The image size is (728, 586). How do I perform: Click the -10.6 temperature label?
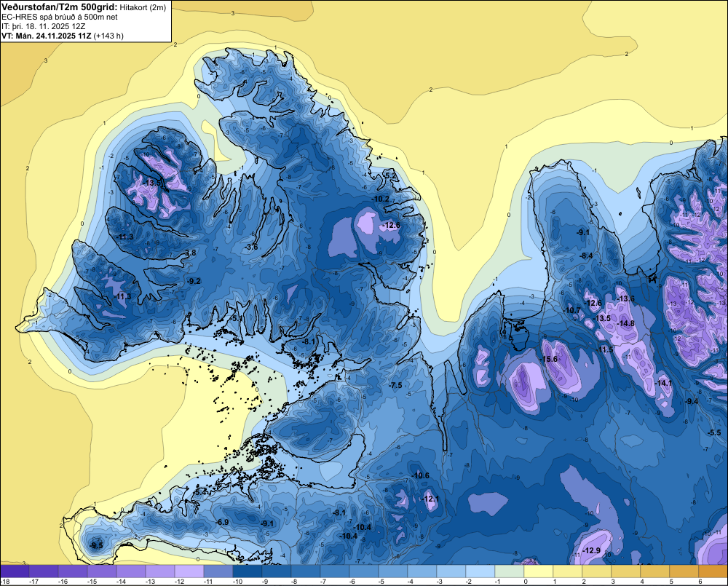(x=421, y=475)
